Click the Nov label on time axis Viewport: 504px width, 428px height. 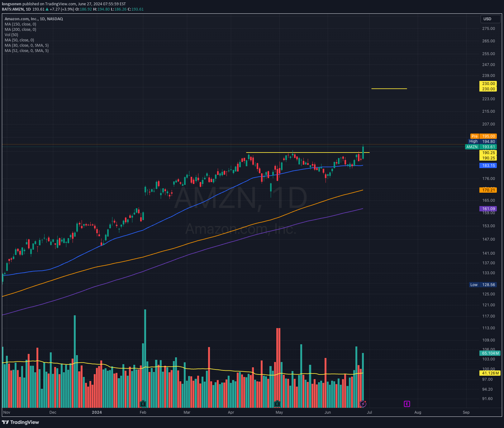[7, 412]
